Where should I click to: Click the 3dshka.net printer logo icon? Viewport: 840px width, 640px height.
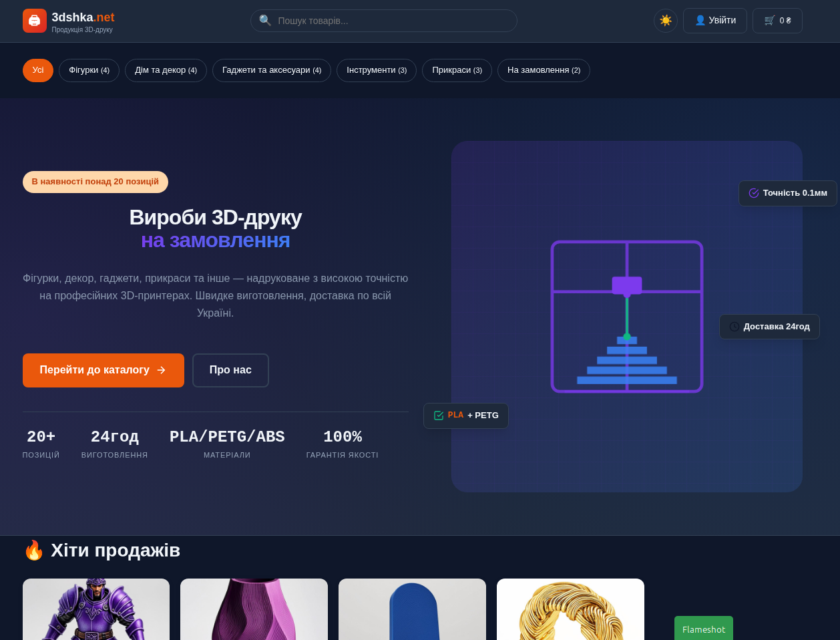pos(35,21)
